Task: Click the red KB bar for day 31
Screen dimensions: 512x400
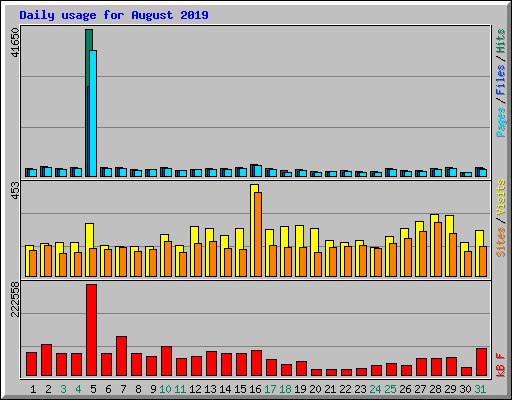Action: pyautogui.click(x=481, y=362)
